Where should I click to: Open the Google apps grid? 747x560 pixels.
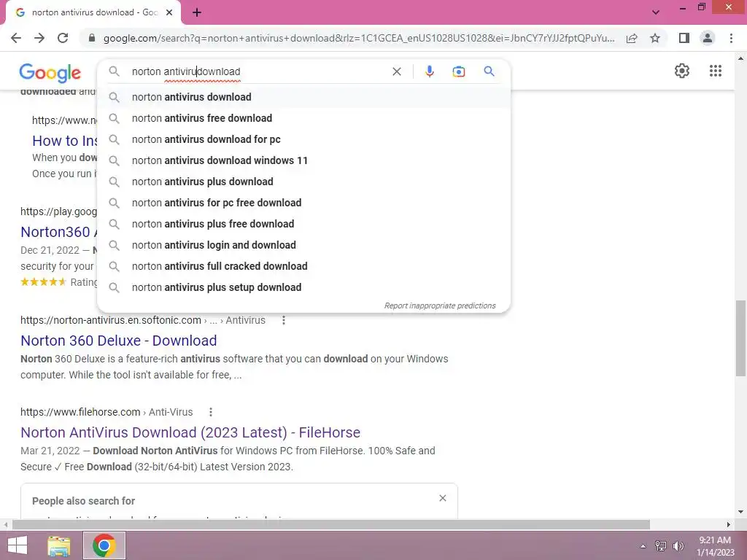[715, 71]
